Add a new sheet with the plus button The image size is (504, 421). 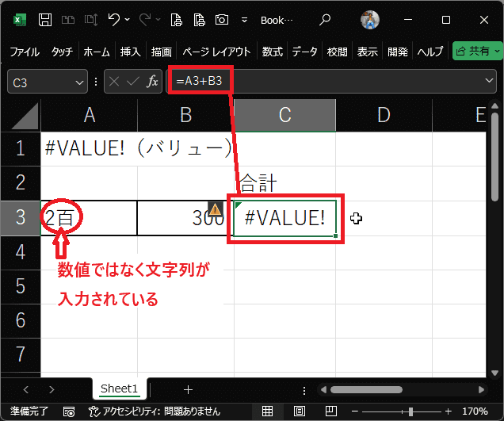(188, 389)
